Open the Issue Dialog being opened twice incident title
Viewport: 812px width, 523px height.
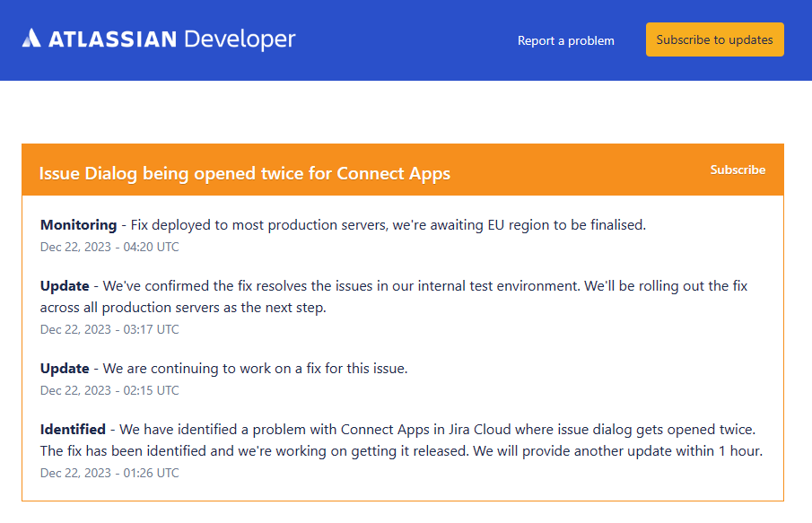coord(244,173)
